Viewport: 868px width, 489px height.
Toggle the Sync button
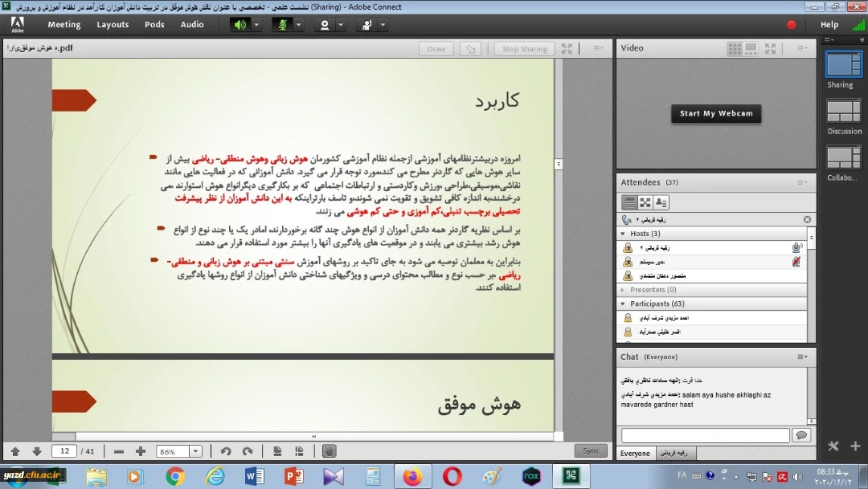(591, 451)
